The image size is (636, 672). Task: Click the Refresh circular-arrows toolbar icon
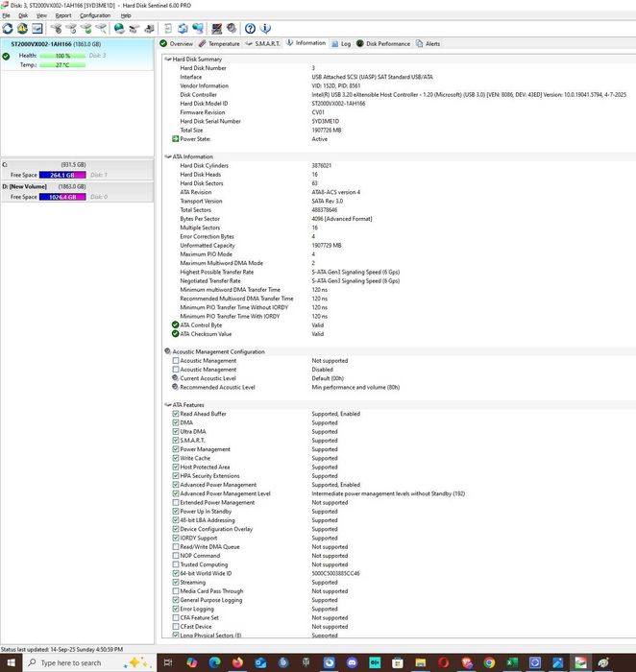(8, 29)
